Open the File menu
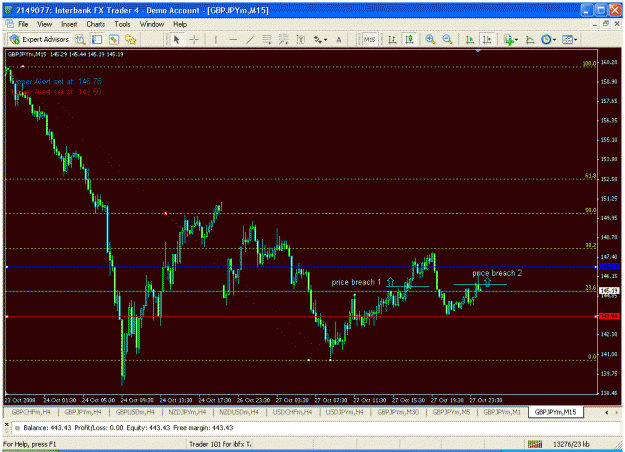Screen dimensions: 625x452 coord(23,24)
